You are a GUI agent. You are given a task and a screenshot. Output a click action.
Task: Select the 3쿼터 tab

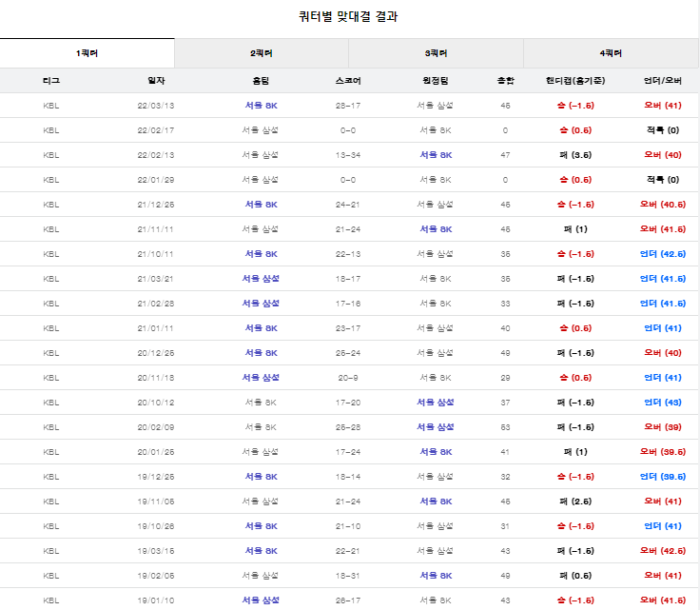tap(437, 53)
